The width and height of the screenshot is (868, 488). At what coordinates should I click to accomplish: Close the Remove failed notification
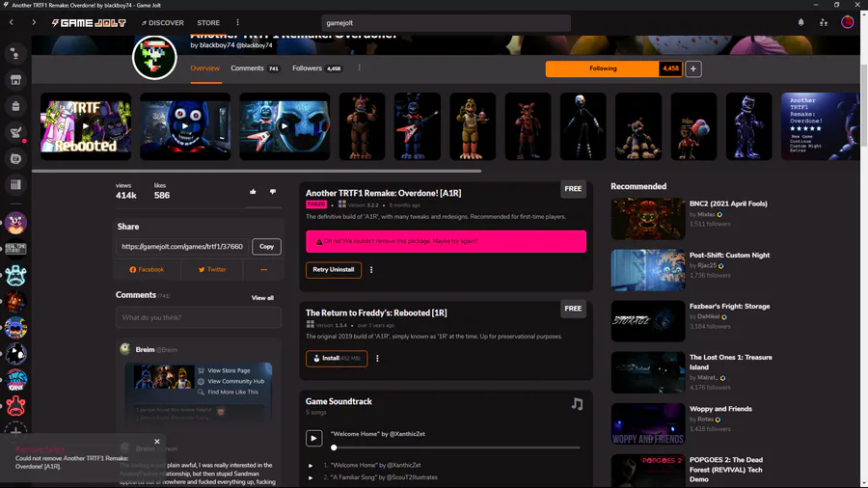[157, 442]
